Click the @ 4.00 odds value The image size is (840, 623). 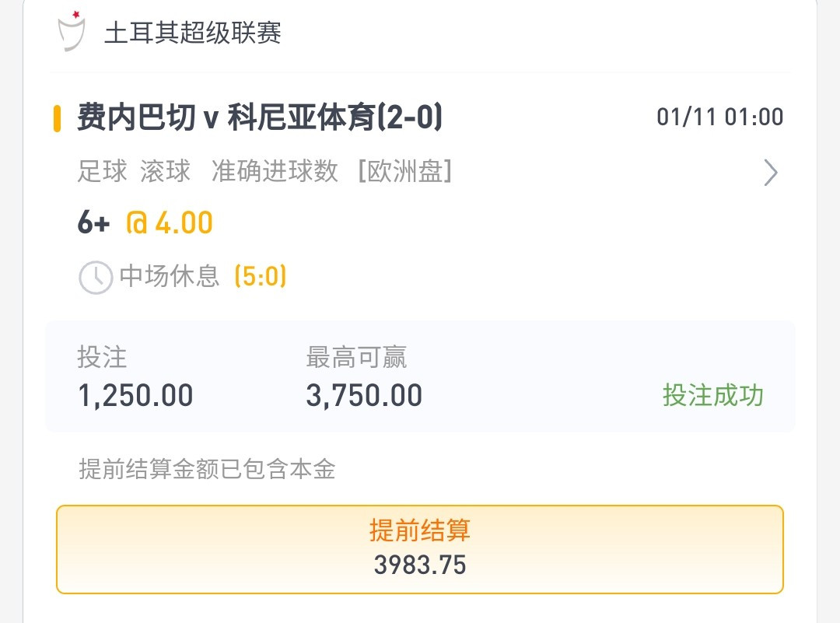coord(170,223)
